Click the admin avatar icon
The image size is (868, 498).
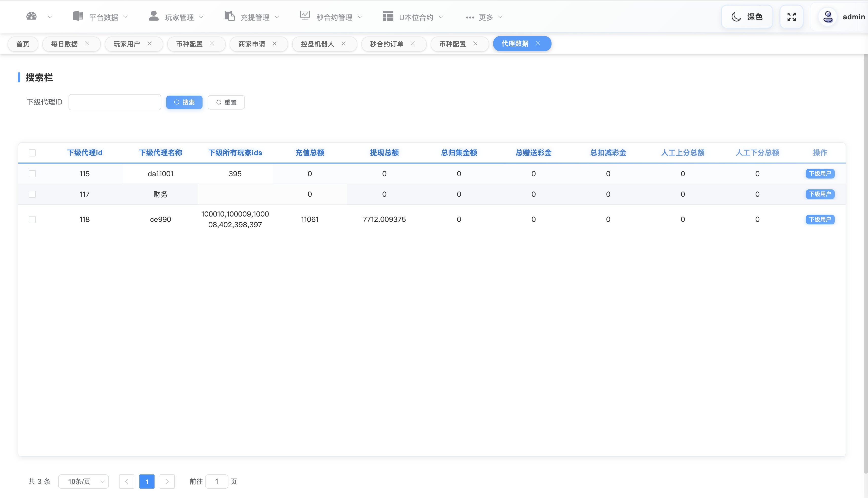point(828,17)
